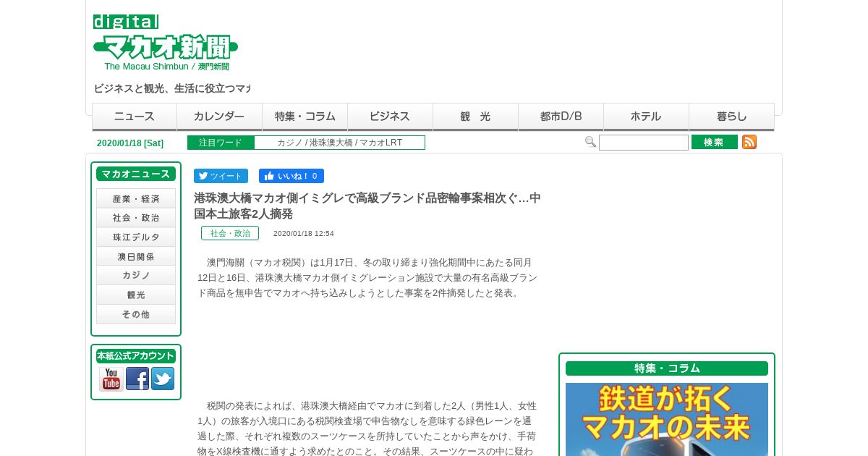Image resolution: width=868 pixels, height=456 pixels.
Task: Click the 社会・政治 article category tag
Action: click(230, 233)
